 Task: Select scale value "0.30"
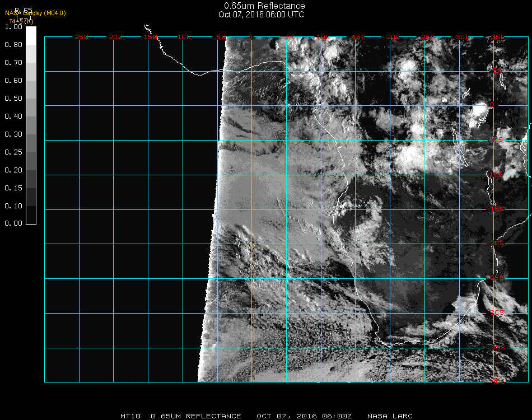point(13,134)
